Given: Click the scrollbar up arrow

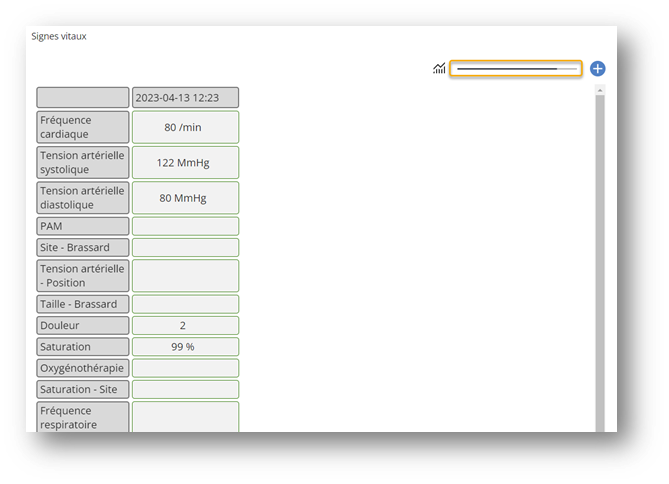Looking at the screenshot, I should [600, 90].
